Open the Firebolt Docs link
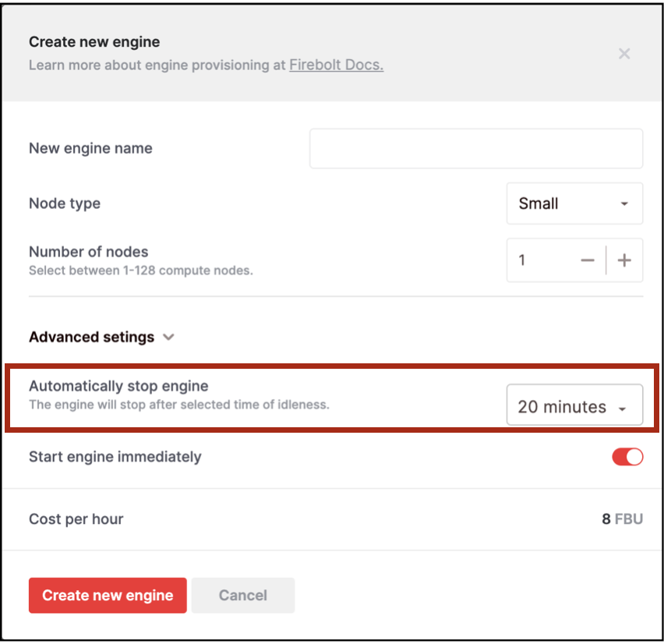 [336, 65]
